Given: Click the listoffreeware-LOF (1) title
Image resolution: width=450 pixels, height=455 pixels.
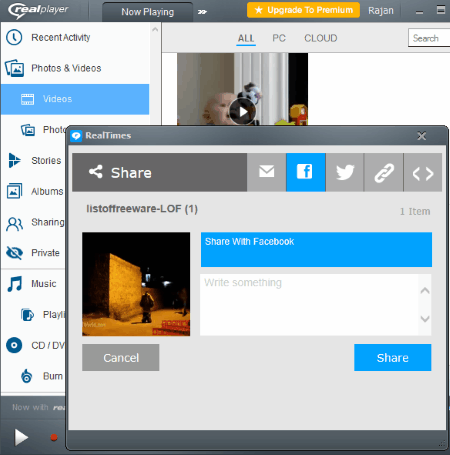Looking at the screenshot, I should point(142,209).
